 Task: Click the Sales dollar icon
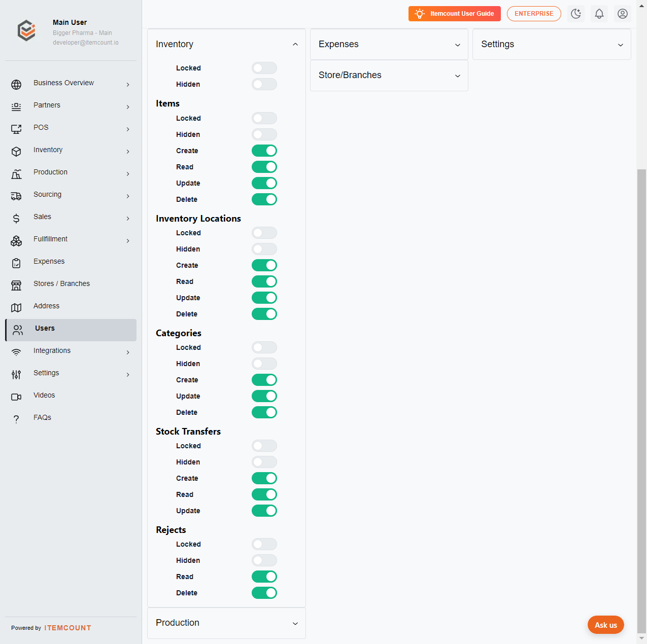click(x=16, y=219)
